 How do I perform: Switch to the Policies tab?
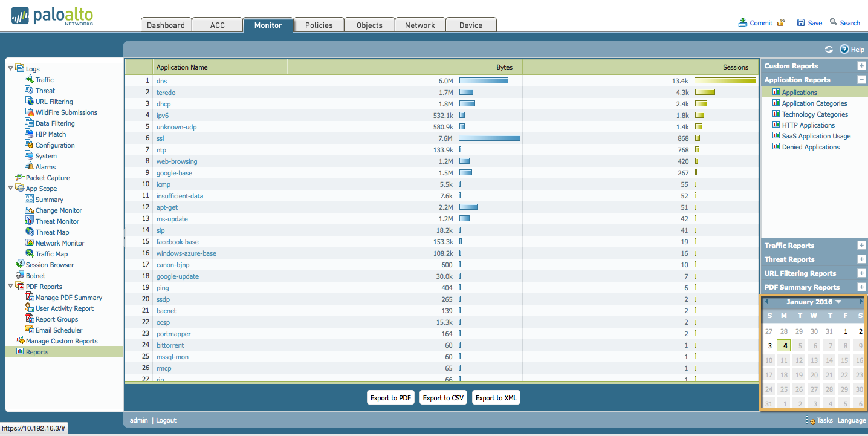pos(318,25)
